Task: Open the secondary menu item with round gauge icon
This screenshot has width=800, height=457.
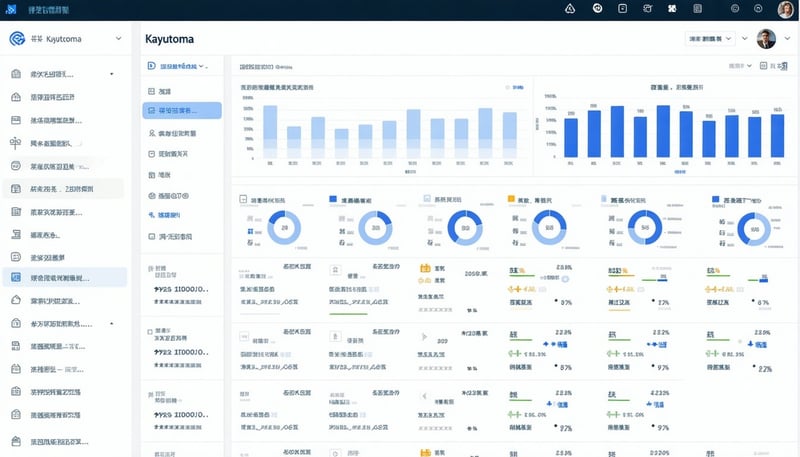Action: pyautogui.click(x=168, y=196)
